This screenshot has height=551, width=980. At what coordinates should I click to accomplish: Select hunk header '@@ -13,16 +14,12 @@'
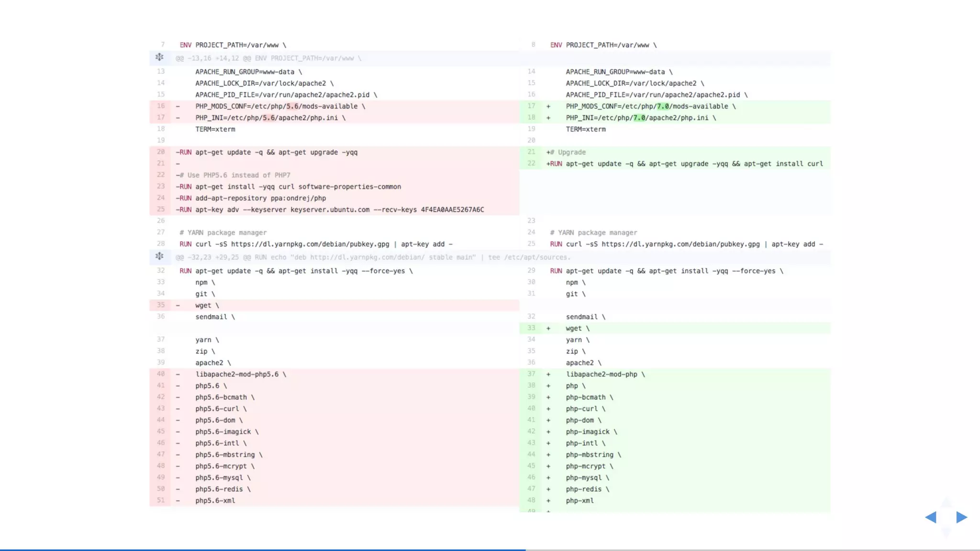point(268,58)
